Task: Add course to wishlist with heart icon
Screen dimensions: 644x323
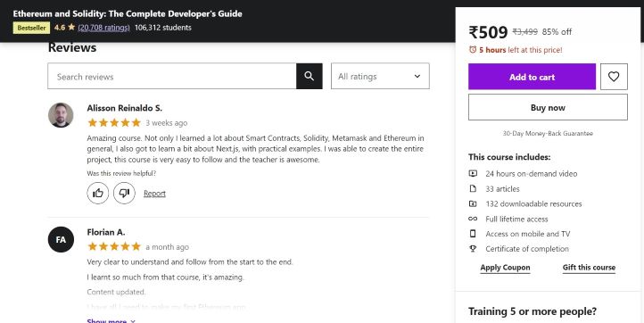Action: click(614, 77)
